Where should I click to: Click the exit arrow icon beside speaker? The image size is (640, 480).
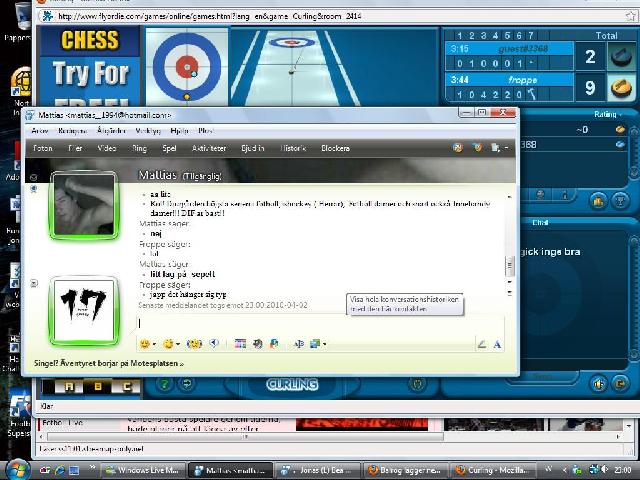(x=620, y=384)
